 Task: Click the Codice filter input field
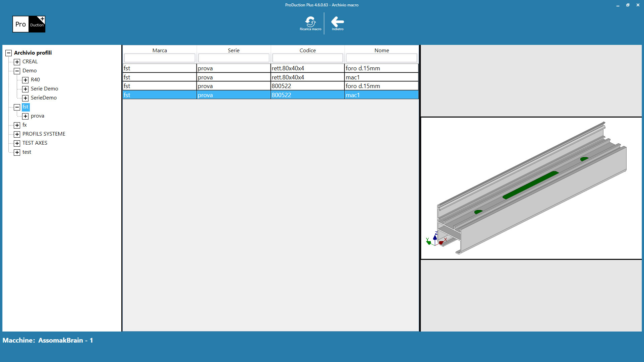pos(307,58)
